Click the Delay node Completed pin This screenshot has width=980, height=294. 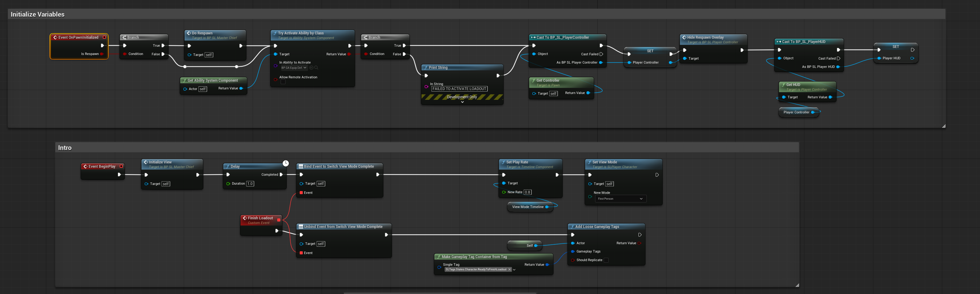point(281,175)
